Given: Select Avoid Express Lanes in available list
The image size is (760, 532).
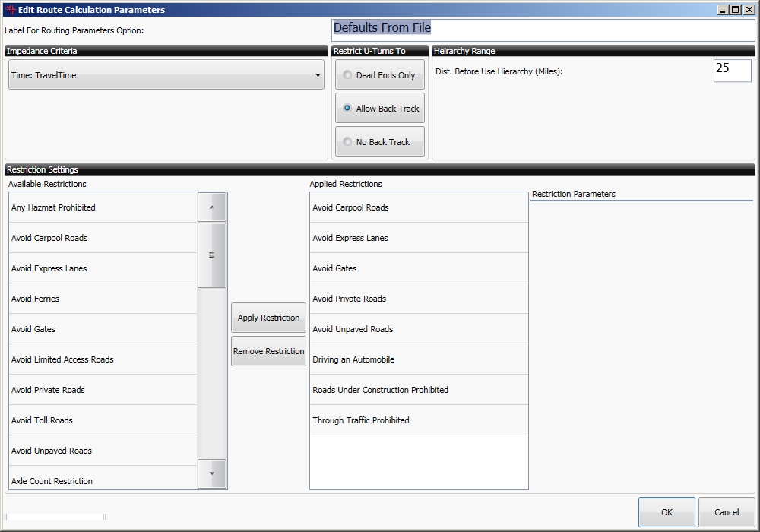Looking at the screenshot, I should [103, 268].
